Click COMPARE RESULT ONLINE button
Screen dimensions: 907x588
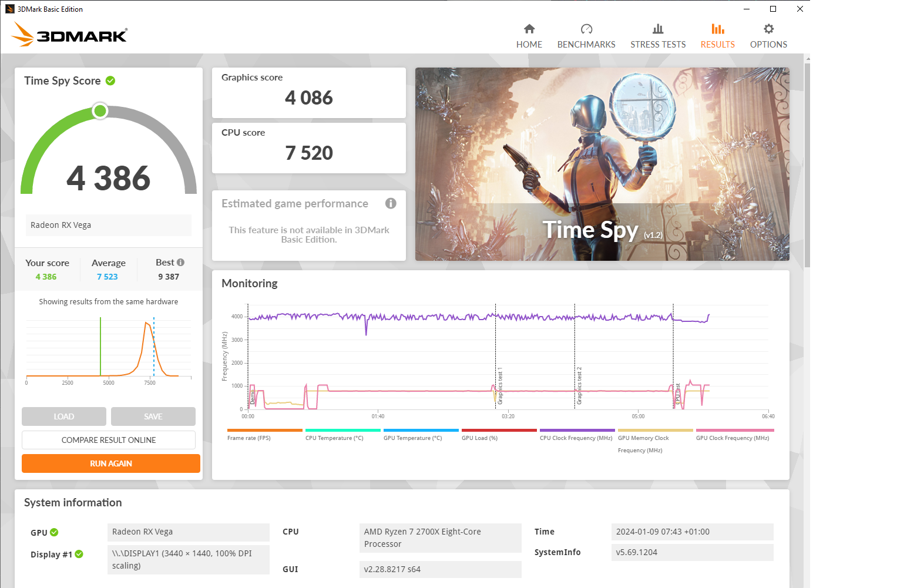109,440
